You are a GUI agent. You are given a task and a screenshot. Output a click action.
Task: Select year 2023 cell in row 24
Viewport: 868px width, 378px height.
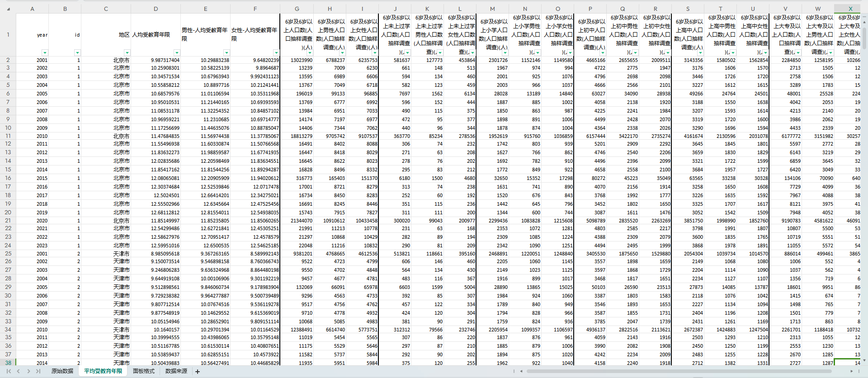32,246
